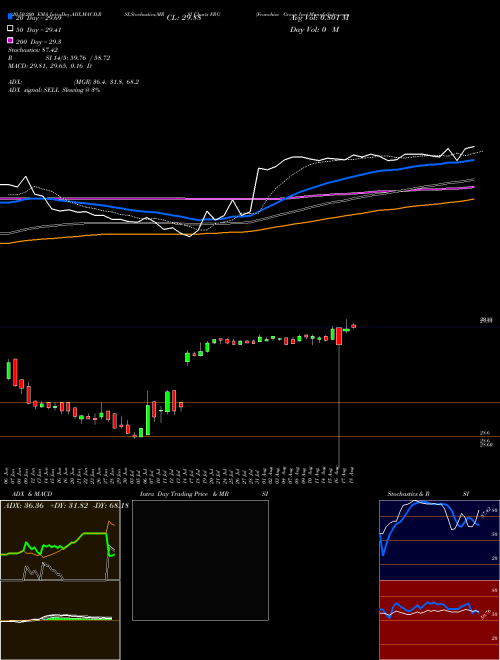The image size is (500, 660).
Task: Click the long-wick red candle near 16 Aug
Action: [x=339, y=336]
